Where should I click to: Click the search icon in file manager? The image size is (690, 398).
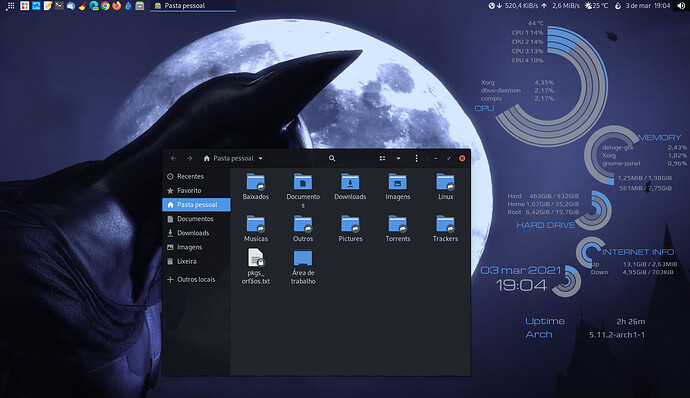332,158
